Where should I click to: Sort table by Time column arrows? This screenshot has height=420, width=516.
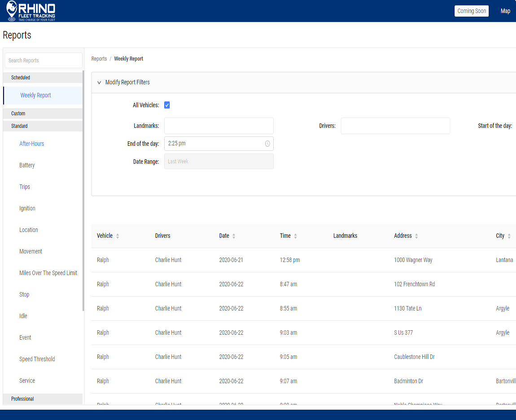pyautogui.click(x=295, y=236)
